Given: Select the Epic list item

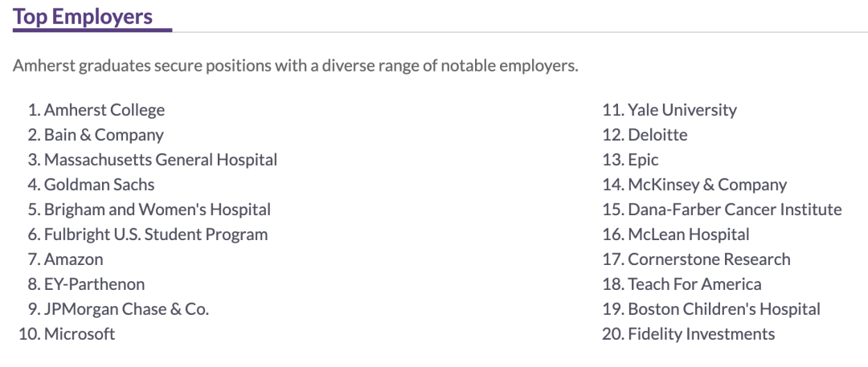Looking at the screenshot, I should pos(643,160).
